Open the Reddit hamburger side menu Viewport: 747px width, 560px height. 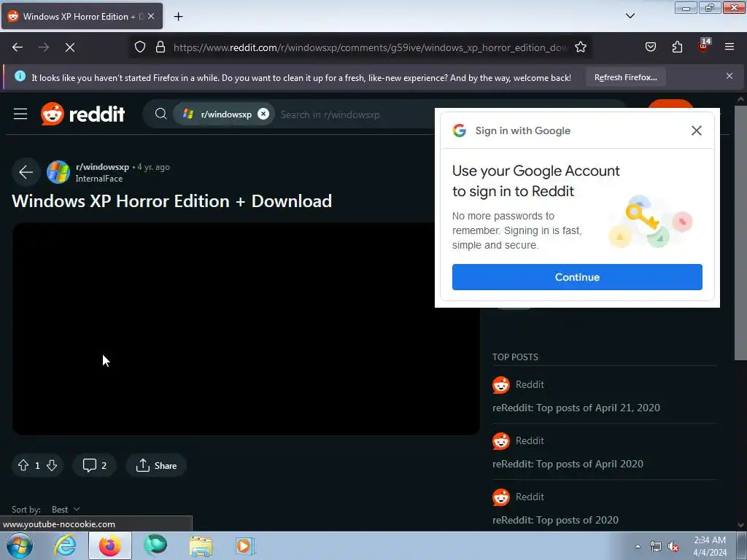[20, 114]
